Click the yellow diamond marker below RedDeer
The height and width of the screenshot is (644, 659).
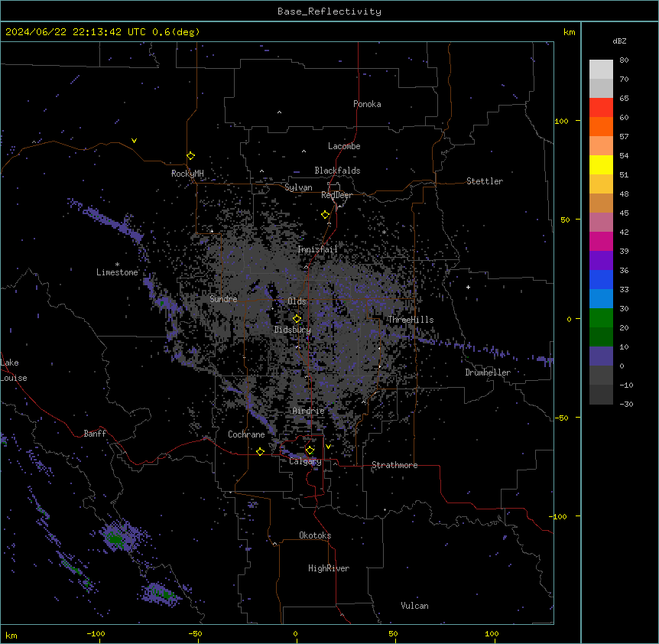[x=326, y=215]
